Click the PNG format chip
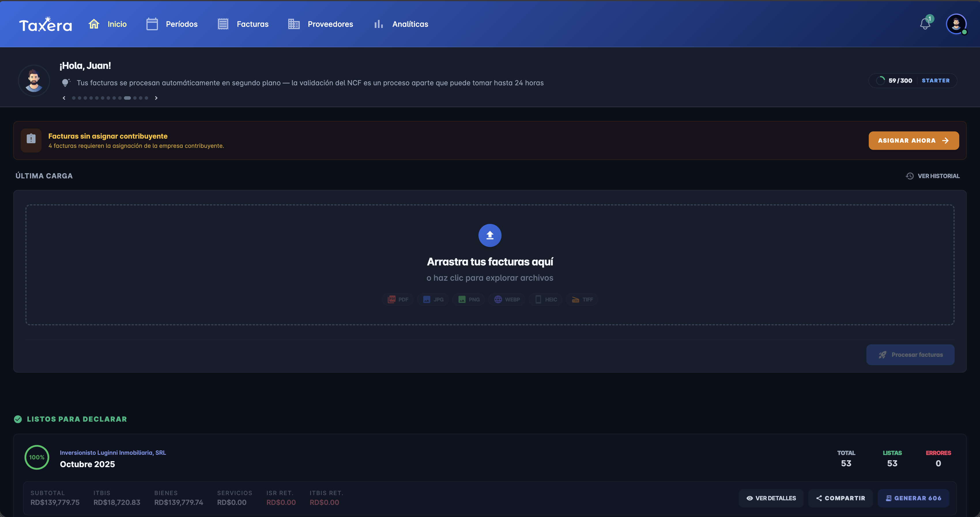This screenshot has width=980, height=517. coord(468,299)
